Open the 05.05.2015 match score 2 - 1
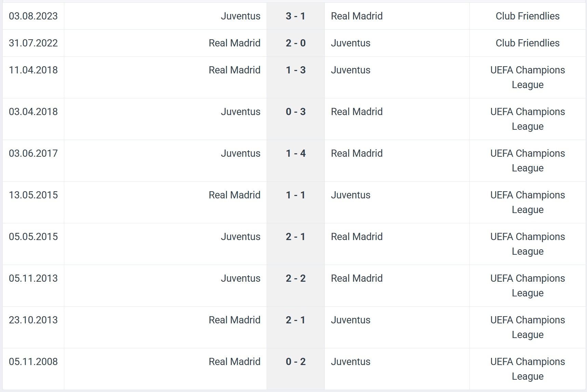The width and height of the screenshot is (587, 392). pyautogui.click(x=295, y=237)
